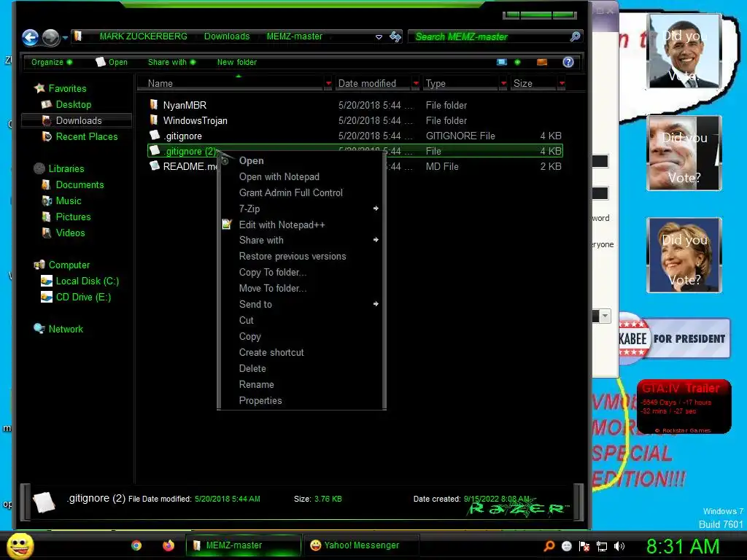Sort files by the Name column
Screen dimensions: 747x560
point(230,83)
